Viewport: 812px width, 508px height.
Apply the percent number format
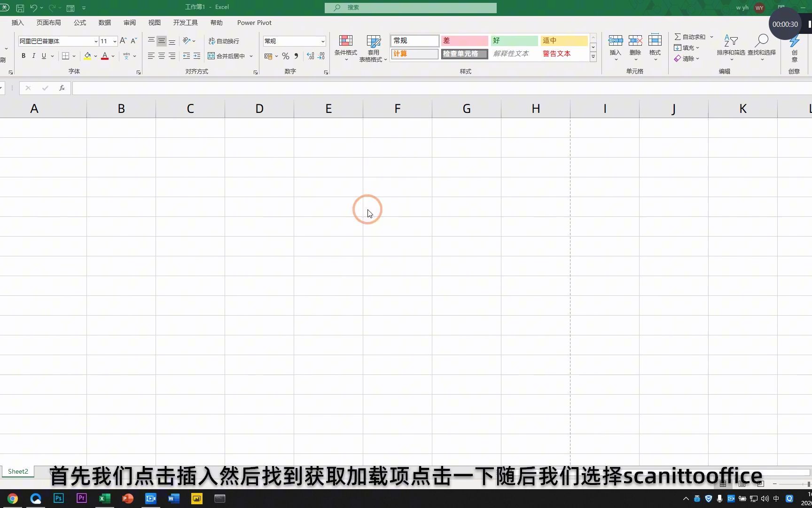[x=285, y=56]
